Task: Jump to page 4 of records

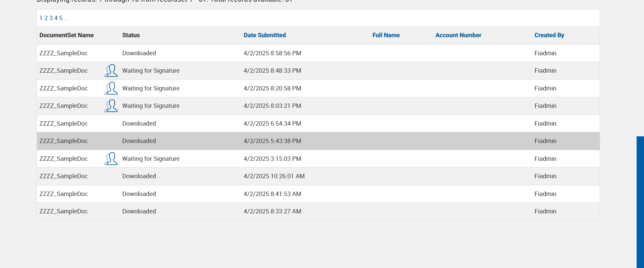Action: click(x=56, y=18)
